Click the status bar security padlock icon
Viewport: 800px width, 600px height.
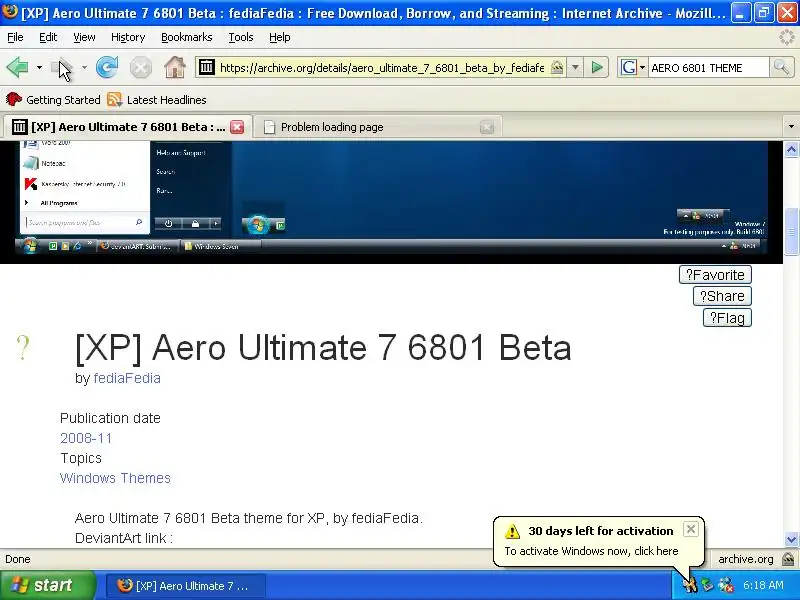pos(788,559)
